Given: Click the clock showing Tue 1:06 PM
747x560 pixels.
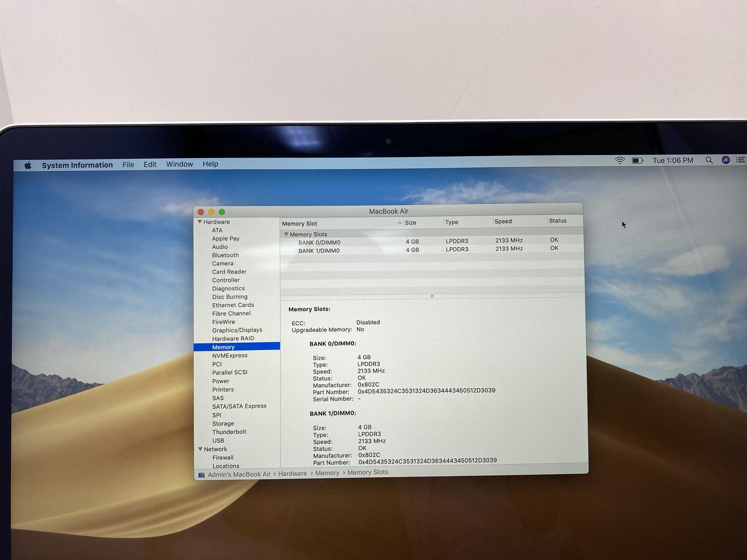Looking at the screenshot, I should point(673,160).
